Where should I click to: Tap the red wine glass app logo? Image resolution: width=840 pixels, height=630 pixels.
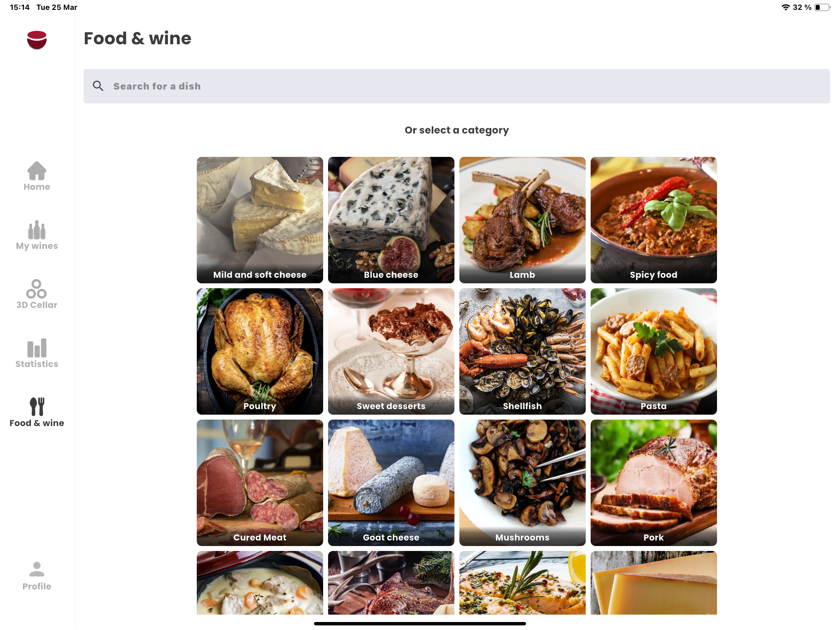pyautogui.click(x=37, y=40)
